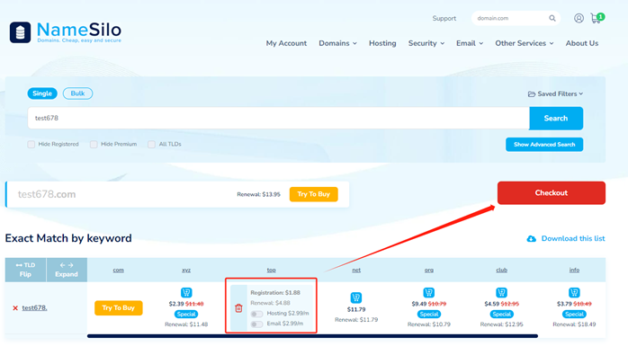Click the red Checkout button
Screen dimensions: 628x364
(x=552, y=193)
